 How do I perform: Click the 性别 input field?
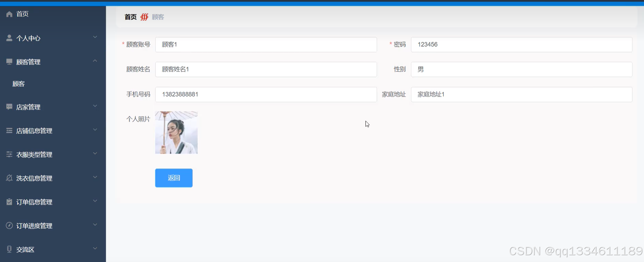(522, 69)
